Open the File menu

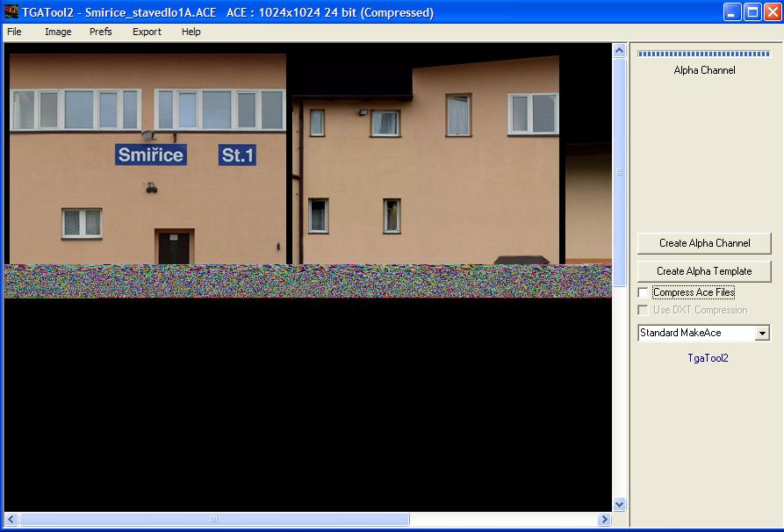click(14, 32)
